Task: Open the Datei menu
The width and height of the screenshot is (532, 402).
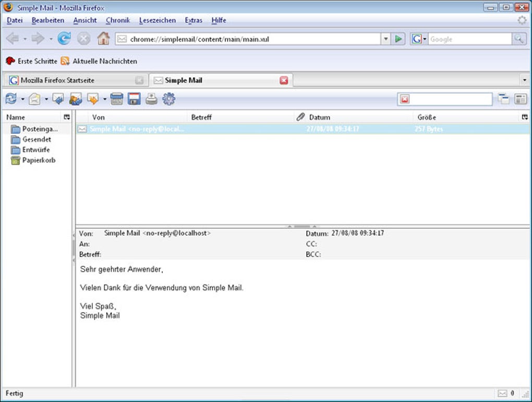Action: (15, 20)
